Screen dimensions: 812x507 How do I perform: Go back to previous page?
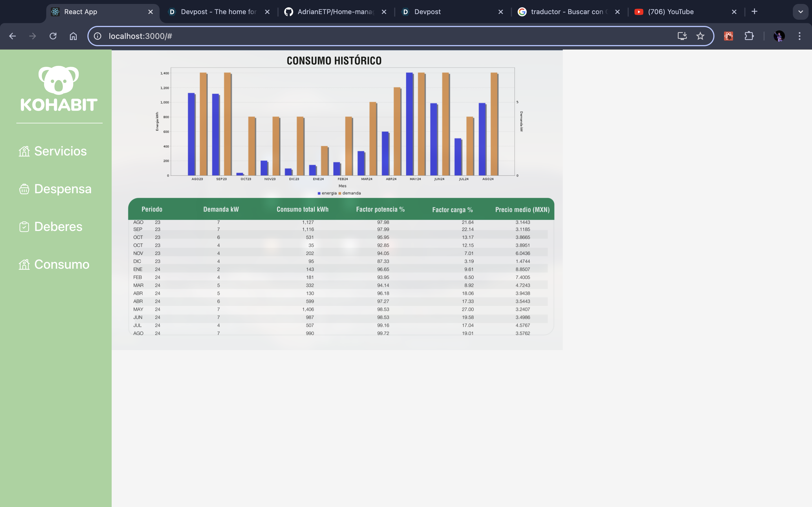tap(12, 36)
